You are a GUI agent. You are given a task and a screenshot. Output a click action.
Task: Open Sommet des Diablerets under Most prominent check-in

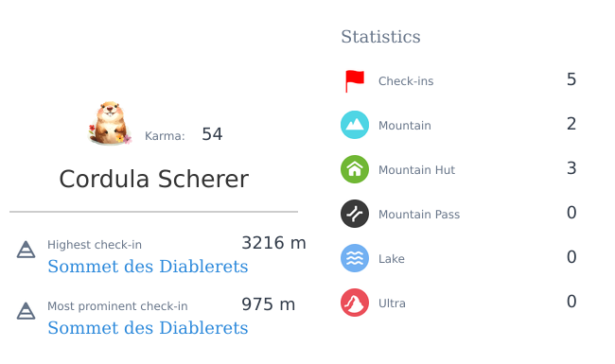148,328
